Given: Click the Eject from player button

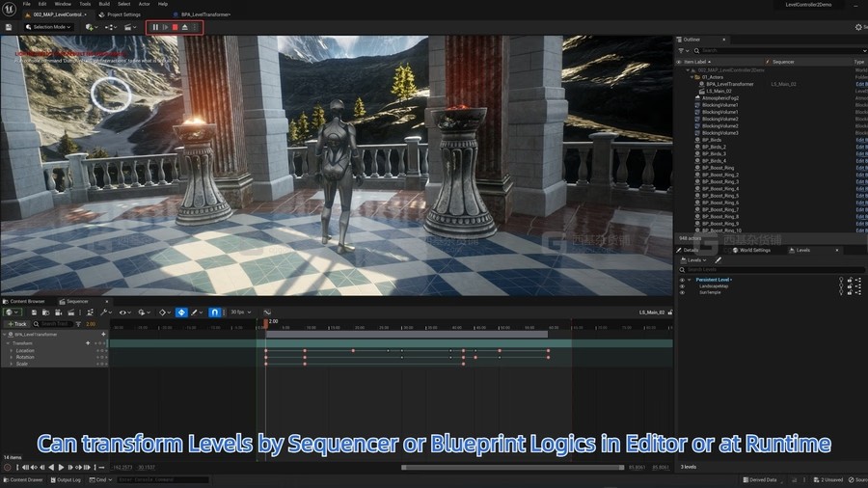Looking at the screenshot, I should pos(184,27).
